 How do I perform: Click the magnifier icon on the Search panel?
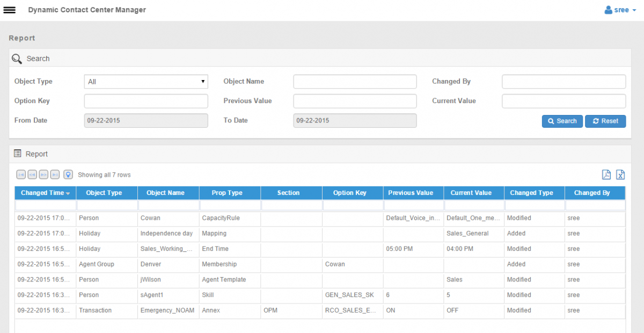point(16,58)
